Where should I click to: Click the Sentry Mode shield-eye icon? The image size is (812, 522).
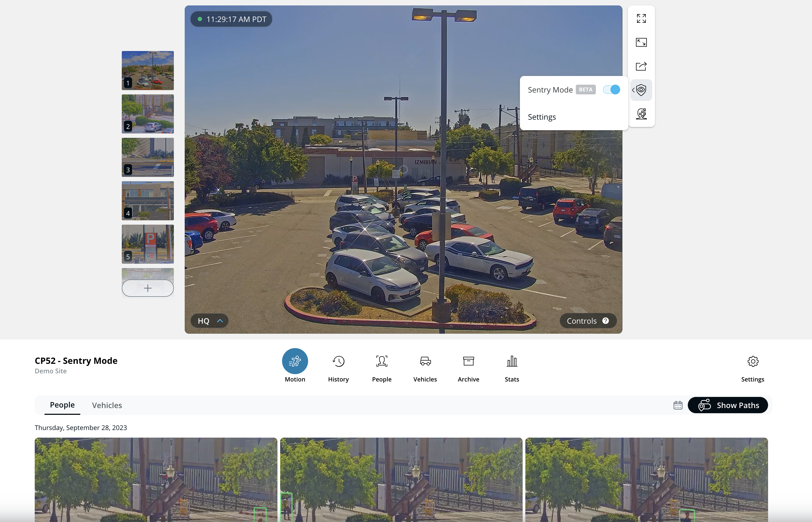(x=641, y=90)
